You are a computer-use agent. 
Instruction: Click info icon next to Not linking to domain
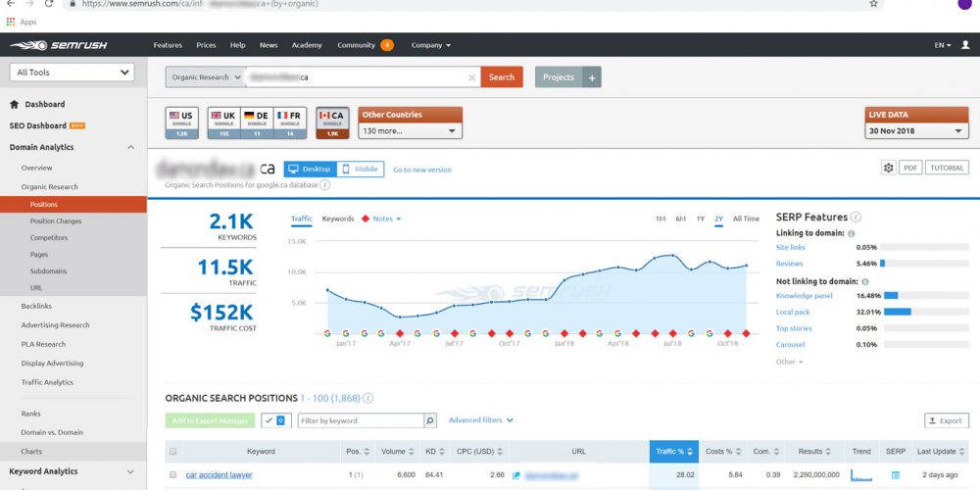[x=865, y=282]
